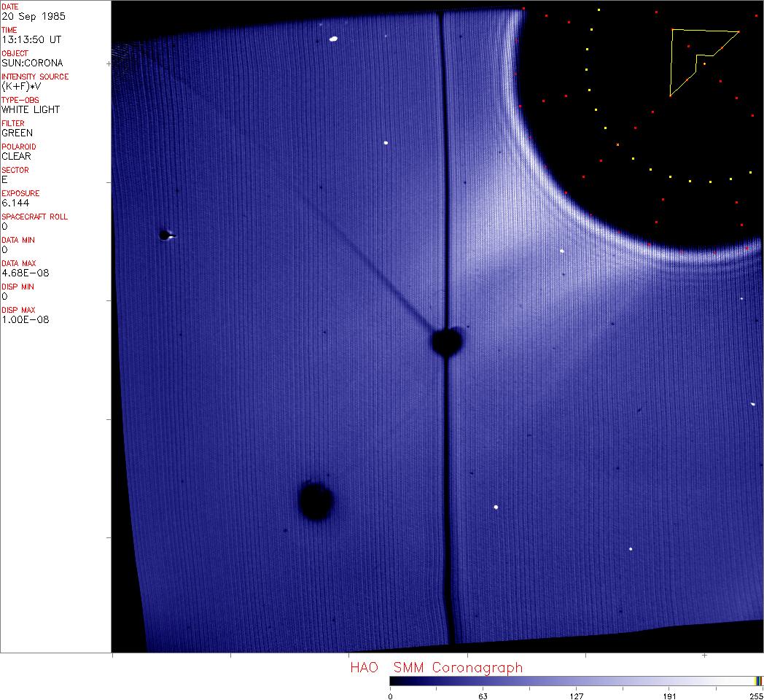The image size is (764, 700).
Task: Click the 127 tick label on color bar
Action: [577, 696]
